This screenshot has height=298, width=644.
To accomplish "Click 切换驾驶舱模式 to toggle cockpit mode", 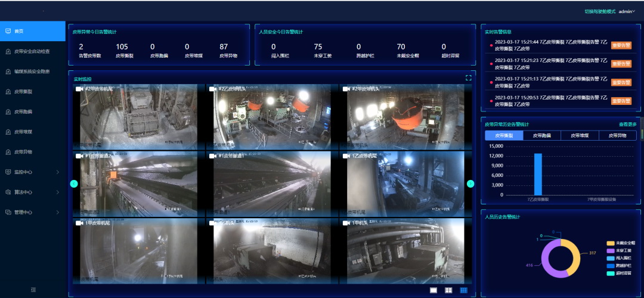I will (599, 11).
